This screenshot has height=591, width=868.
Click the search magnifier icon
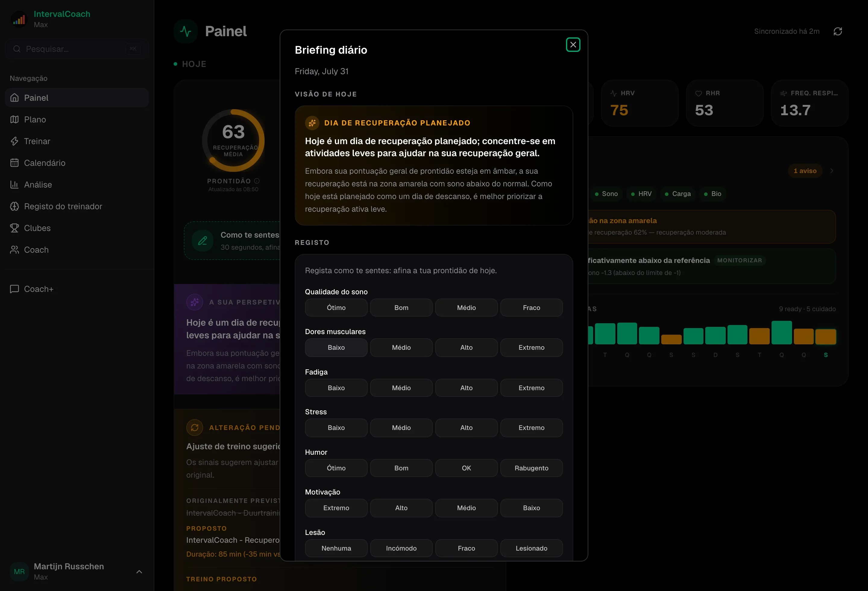pyautogui.click(x=17, y=49)
